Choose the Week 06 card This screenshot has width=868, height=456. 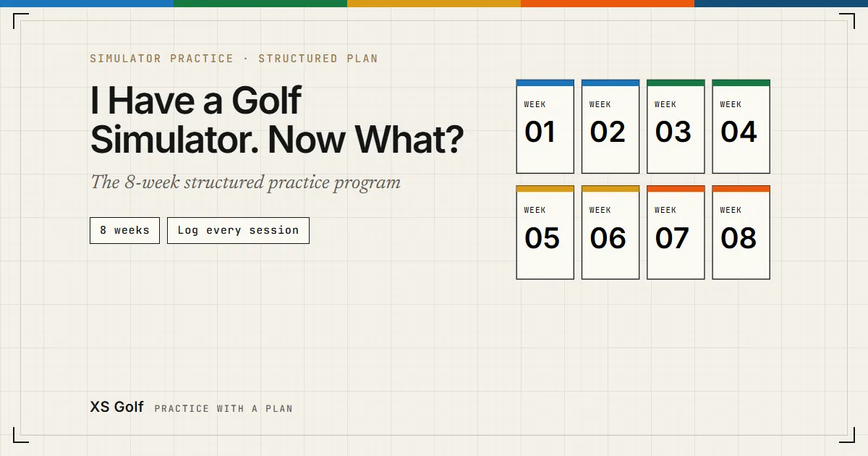click(610, 232)
